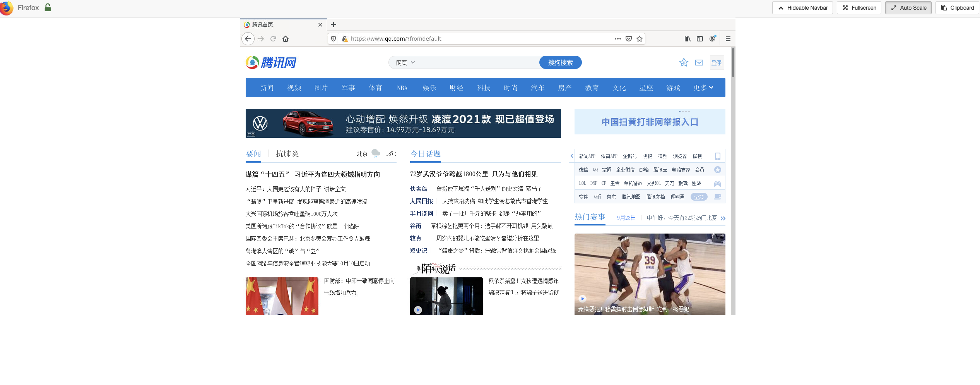Toggle the sidebar view icon

(700, 39)
